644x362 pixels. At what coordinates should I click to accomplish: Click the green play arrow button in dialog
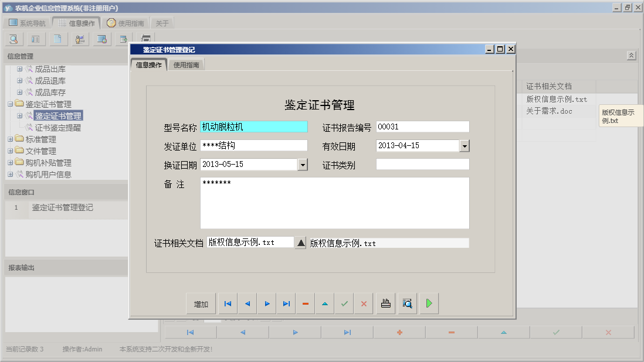click(x=429, y=304)
